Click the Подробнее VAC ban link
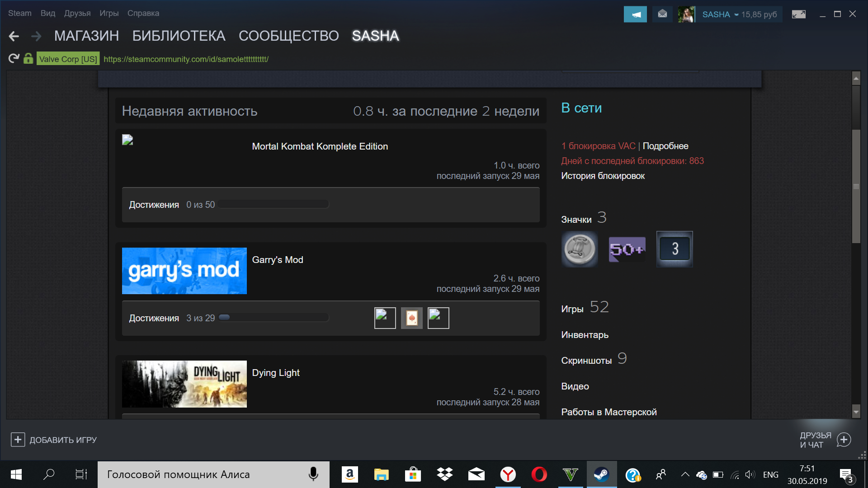 (665, 146)
